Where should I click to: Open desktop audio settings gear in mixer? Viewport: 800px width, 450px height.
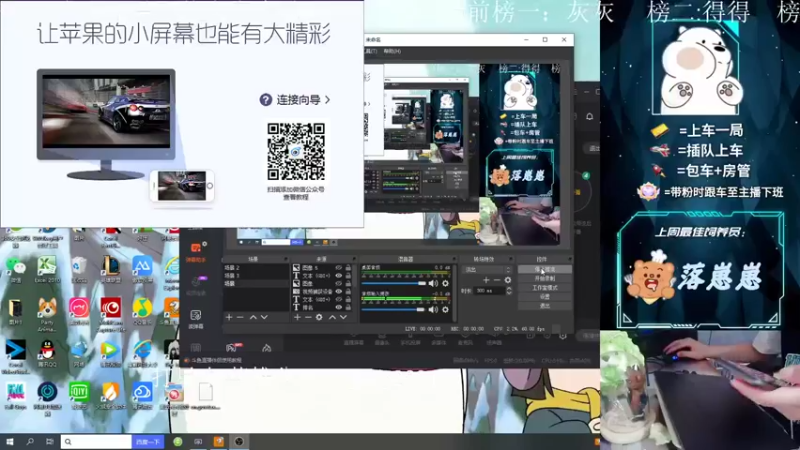(445, 283)
